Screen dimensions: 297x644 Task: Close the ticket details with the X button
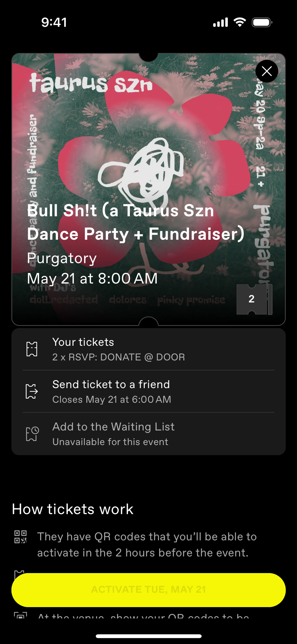click(267, 71)
